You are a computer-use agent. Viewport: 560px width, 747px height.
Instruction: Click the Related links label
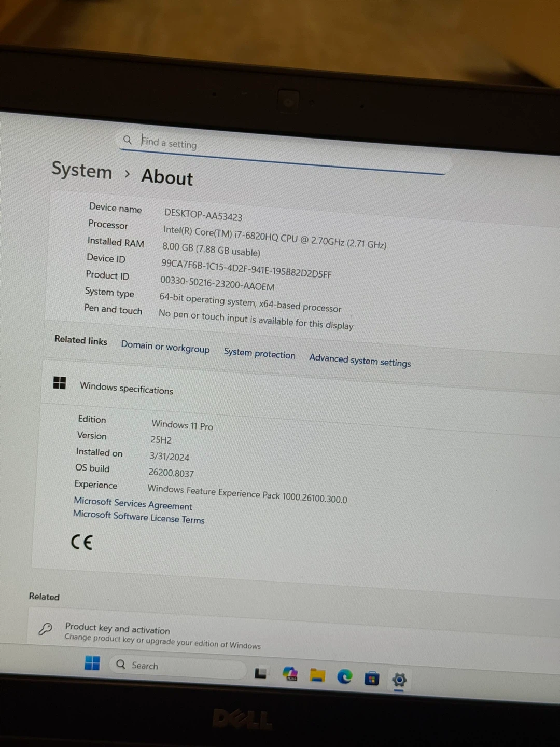point(81,340)
